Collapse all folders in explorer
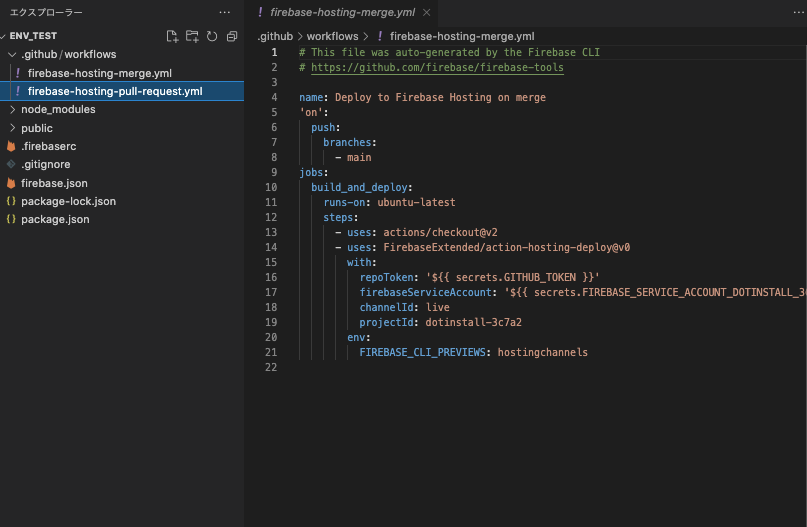The height and width of the screenshot is (527, 807). [231, 36]
